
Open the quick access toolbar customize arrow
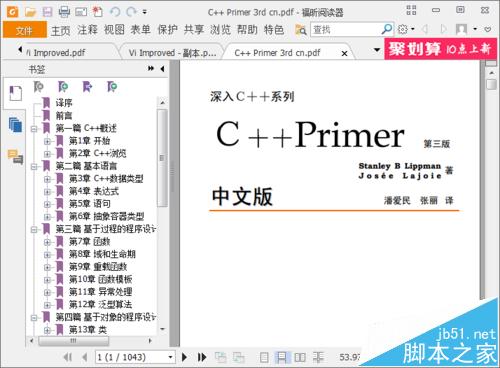tap(145, 12)
